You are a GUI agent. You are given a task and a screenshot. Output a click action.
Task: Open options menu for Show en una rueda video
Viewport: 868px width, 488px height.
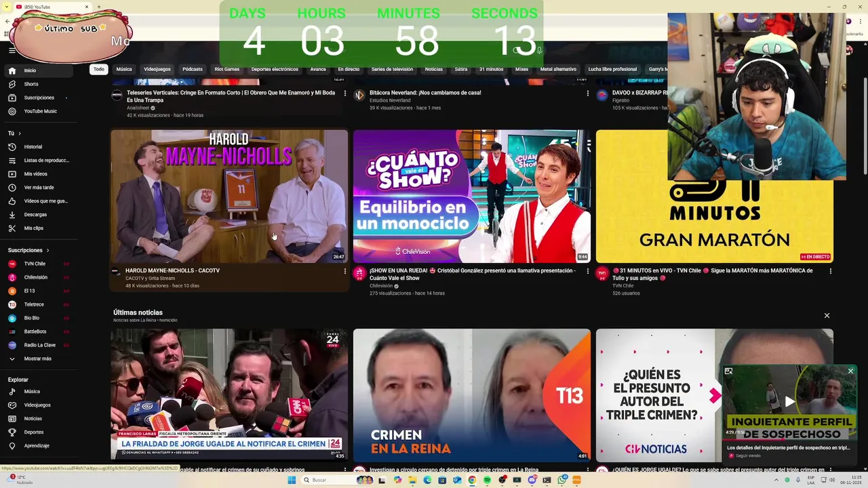point(588,271)
